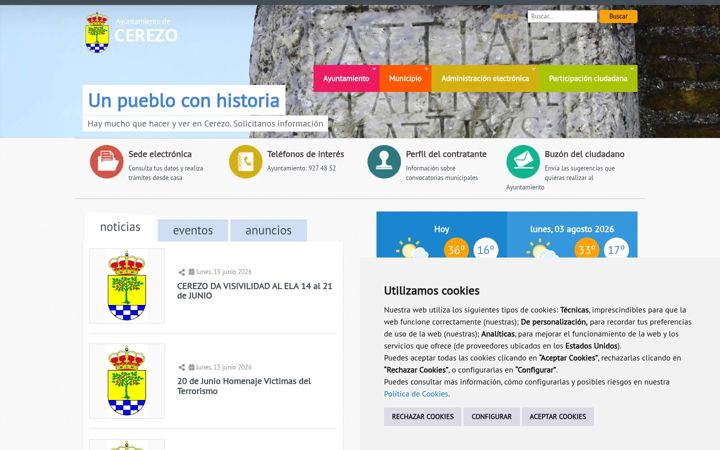Image resolution: width=720 pixels, height=450 pixels.
Task: Click today's sunny weather icon
Action: click(x=412, y=248)
